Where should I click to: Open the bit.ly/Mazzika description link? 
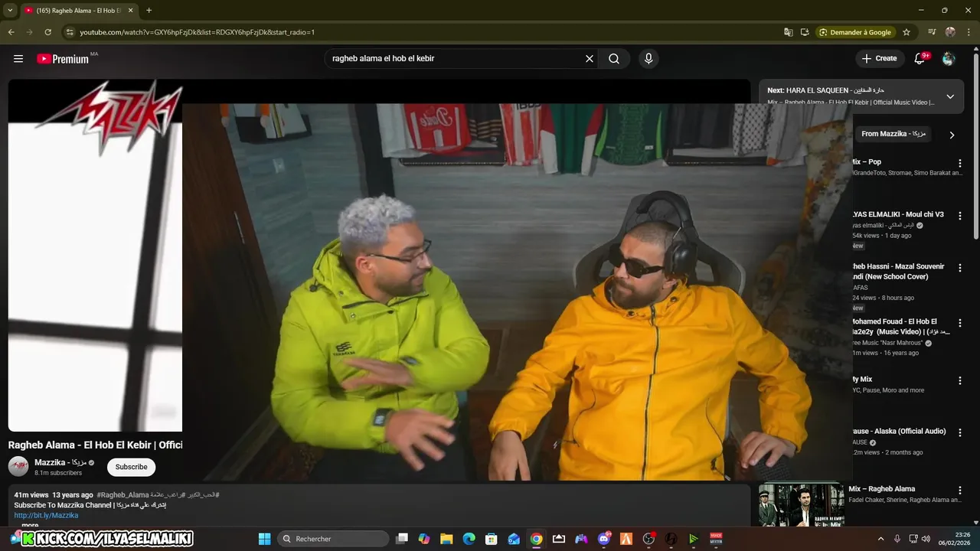click(46, 515)
